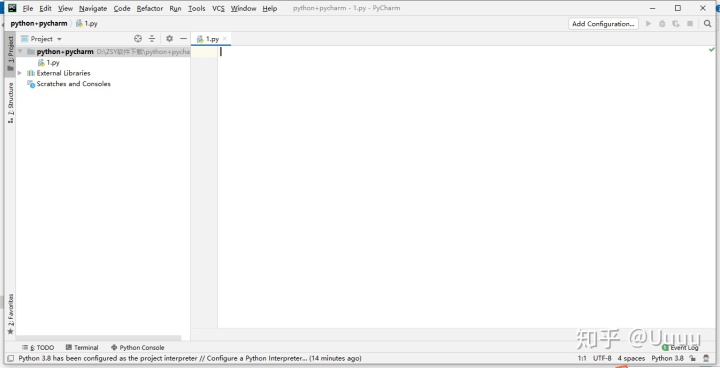Viewport: 720px width, 368px height.
Task: Open the Python Console tool window
Action: pos(137,348)
